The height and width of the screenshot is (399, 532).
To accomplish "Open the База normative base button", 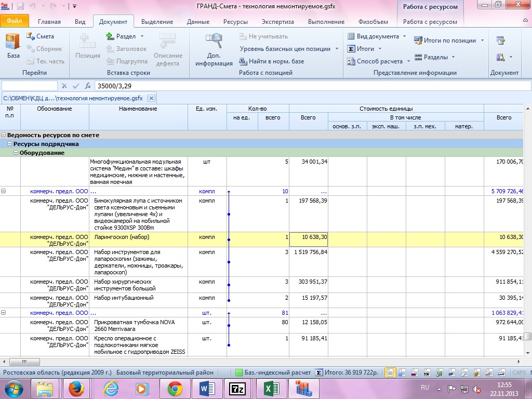I will click(13, 46).
